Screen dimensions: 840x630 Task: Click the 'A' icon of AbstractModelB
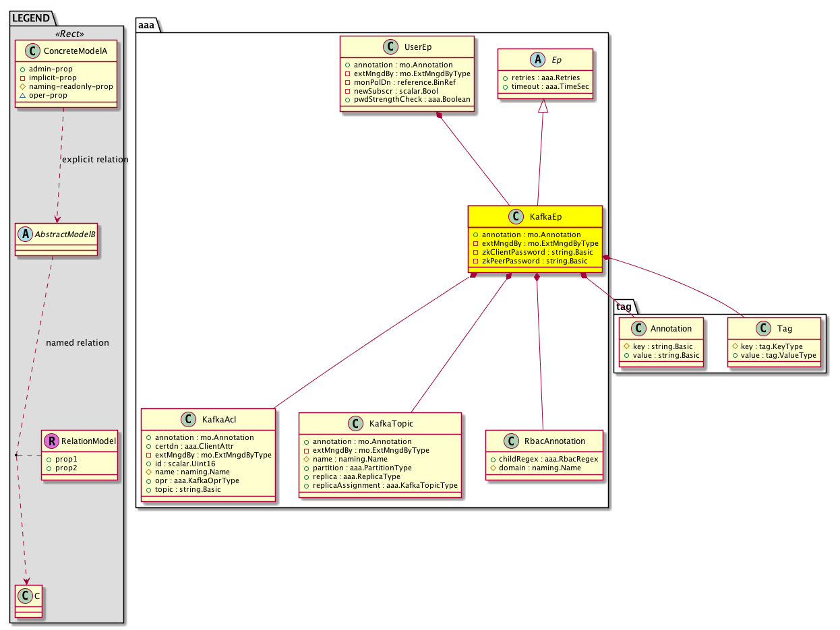click(x=24, y=232)
